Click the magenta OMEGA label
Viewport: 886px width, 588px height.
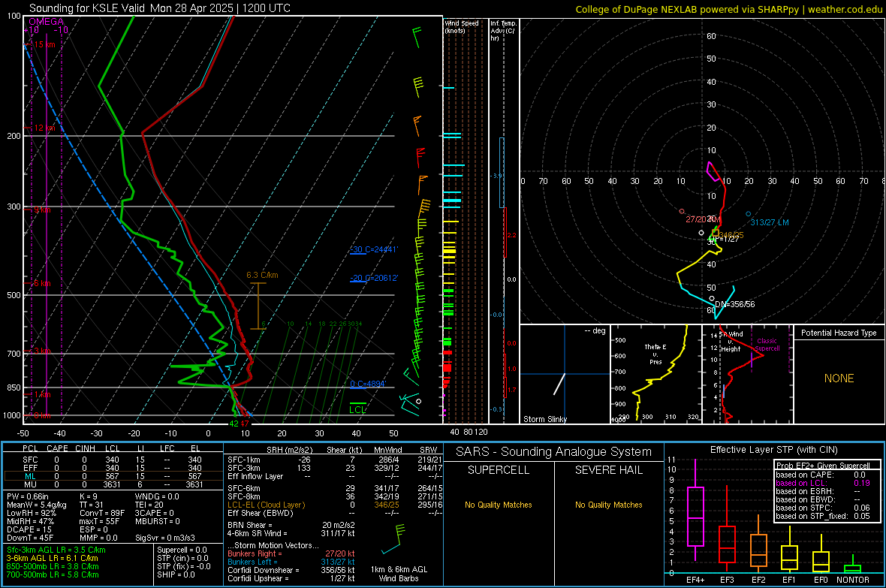pyautogui.click(x=46, y=22)
